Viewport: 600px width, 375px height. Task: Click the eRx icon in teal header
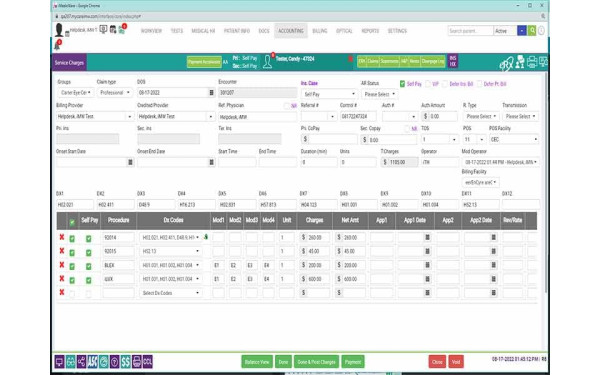(x=506, y=64)
